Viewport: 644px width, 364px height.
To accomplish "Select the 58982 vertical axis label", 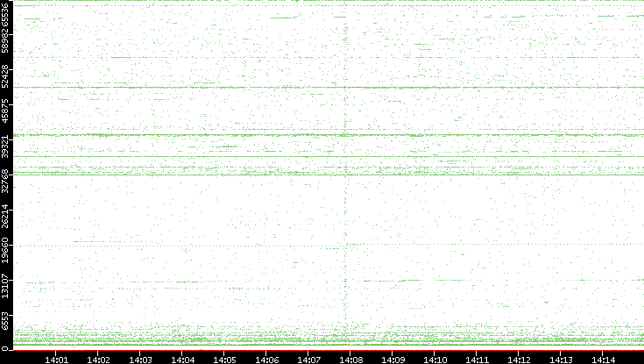I will point(6,42).
